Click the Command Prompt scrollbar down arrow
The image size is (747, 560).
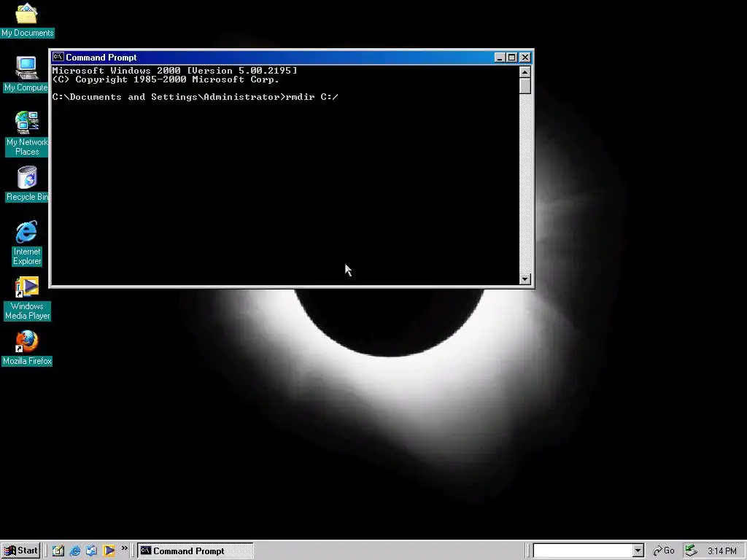coord(525,279)
